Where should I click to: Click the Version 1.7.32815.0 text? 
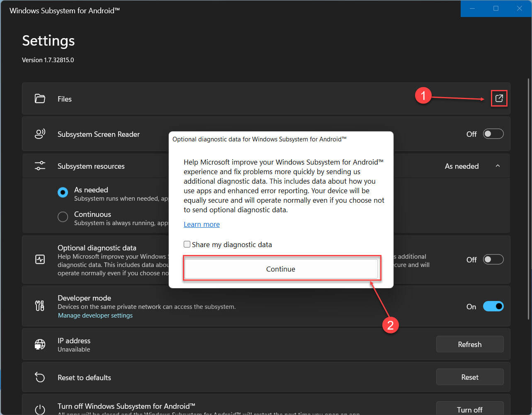click(48, 60)
